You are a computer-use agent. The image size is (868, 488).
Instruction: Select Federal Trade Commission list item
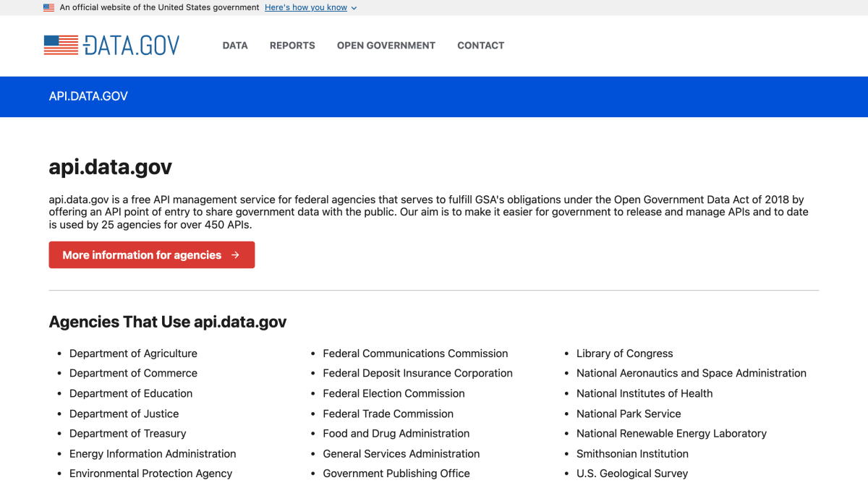388,414
